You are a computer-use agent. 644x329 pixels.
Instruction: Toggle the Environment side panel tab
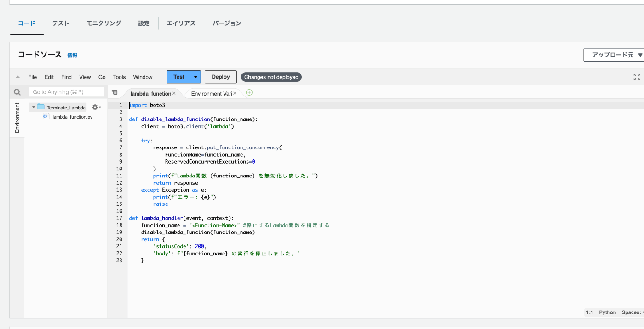pyautogui.click(x=17, y=118)
